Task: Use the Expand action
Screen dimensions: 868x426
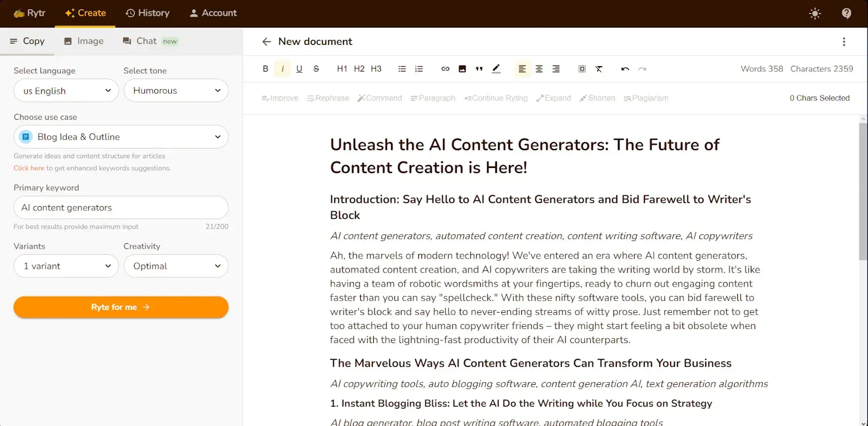Action: [553, 98]
